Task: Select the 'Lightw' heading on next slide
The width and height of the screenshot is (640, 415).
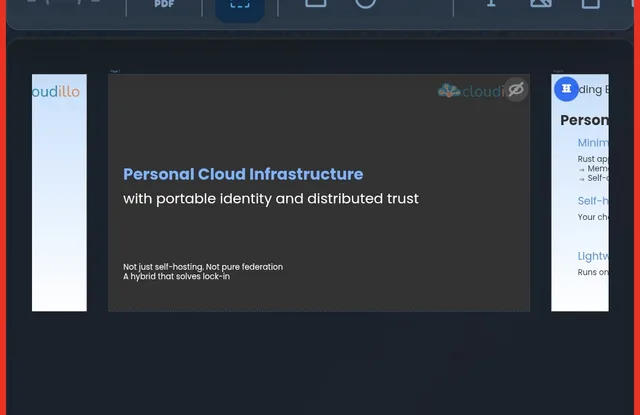Action: [593, 256]
